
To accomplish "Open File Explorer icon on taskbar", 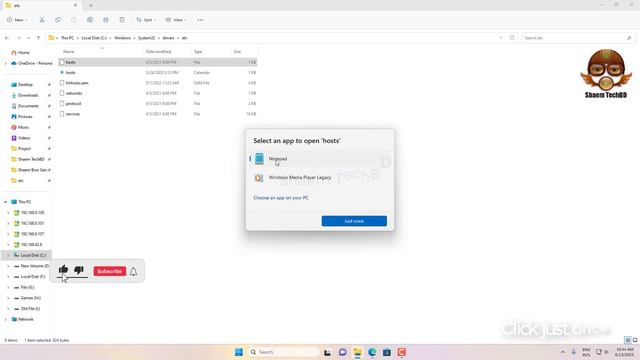I will [x=357, y=352].
